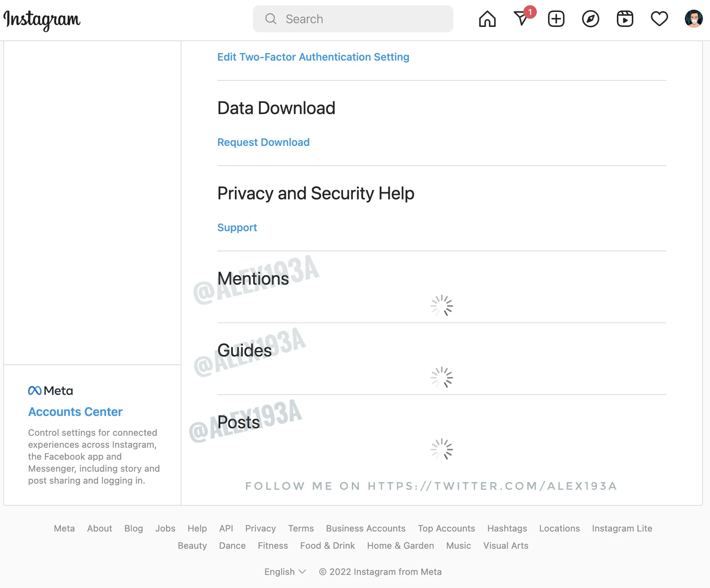This screenshot has height=588, width=710.
Task: Open the Support link
Action: [x=237, y=227]
